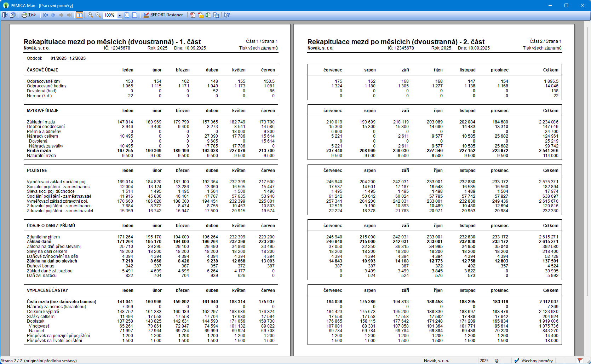Expand the 100% zoom dropdown
This screenshot has width=591, height=364.
point(120,15)
